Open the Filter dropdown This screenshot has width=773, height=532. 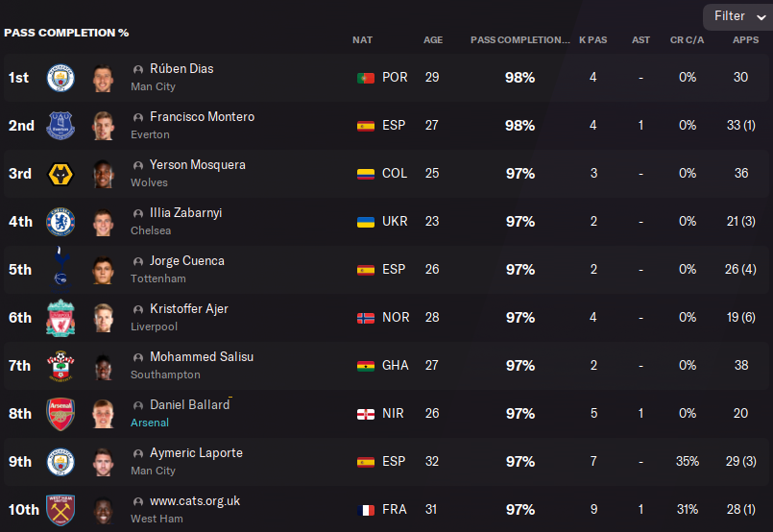tap(737, 16)
